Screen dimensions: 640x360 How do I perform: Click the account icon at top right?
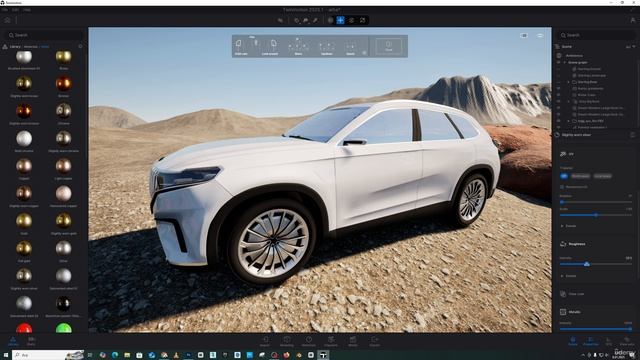pyautogui.click(x=633, y=20)
